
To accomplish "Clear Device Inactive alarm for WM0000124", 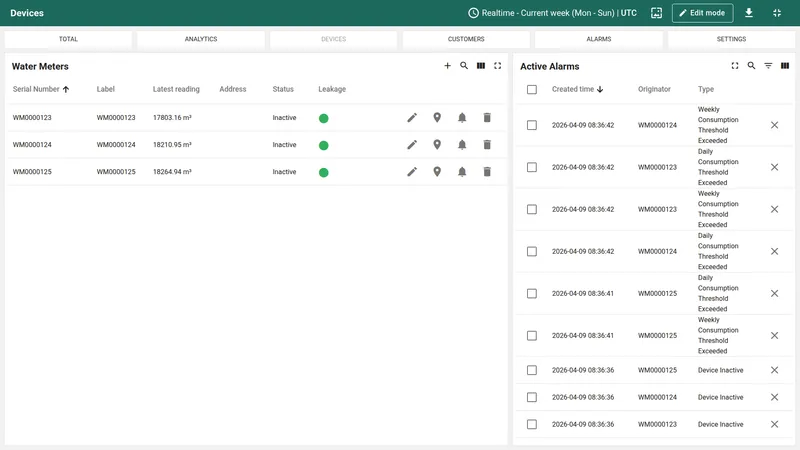I will (774, 397).
